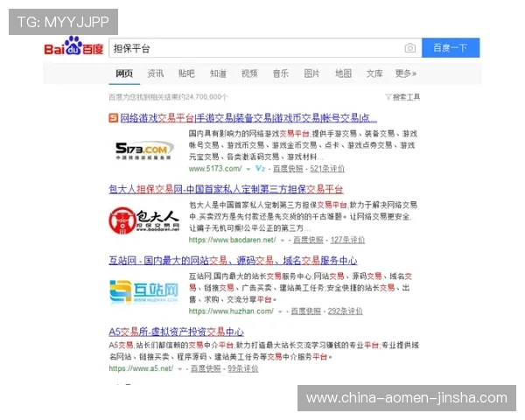The image size is (525, 420).
Task: Open the A5交易所 result title link
Action: click(177, 332)
